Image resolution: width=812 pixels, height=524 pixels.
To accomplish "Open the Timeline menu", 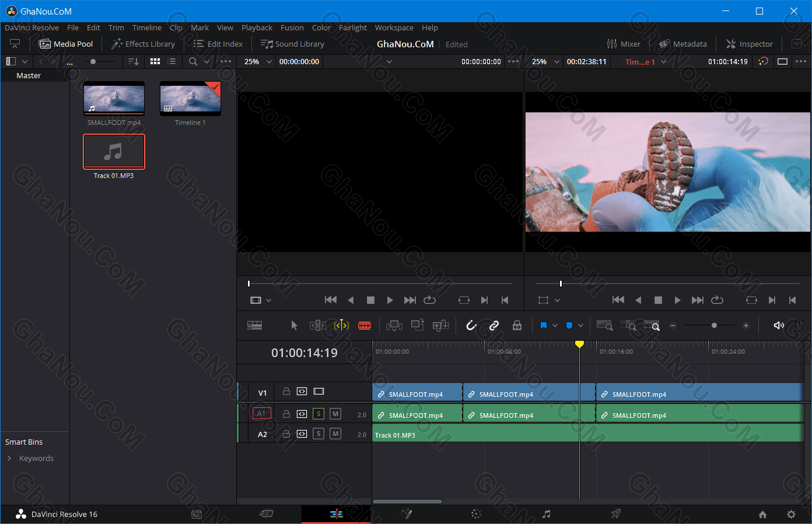I will [x=147, y=27].
